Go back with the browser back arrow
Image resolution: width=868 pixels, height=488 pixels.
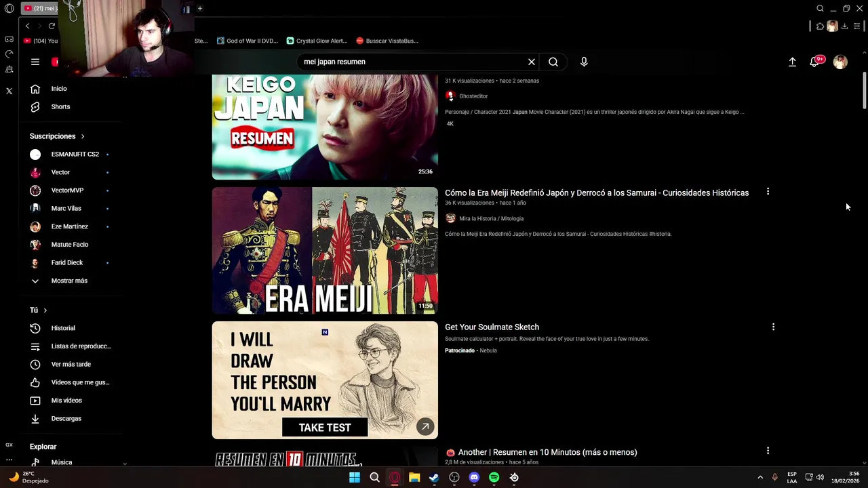tap(27, 26)
